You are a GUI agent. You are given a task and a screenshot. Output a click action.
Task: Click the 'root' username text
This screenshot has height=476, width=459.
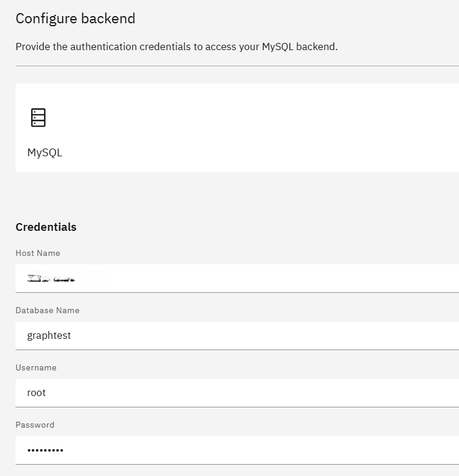click(36, 392)
